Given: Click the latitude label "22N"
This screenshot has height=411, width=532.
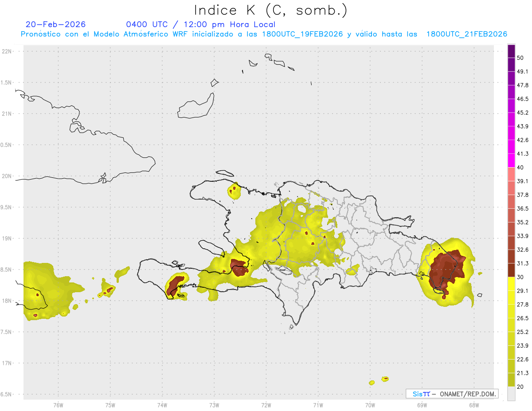Looking at the screenshot, I should [x=7, y=51].
